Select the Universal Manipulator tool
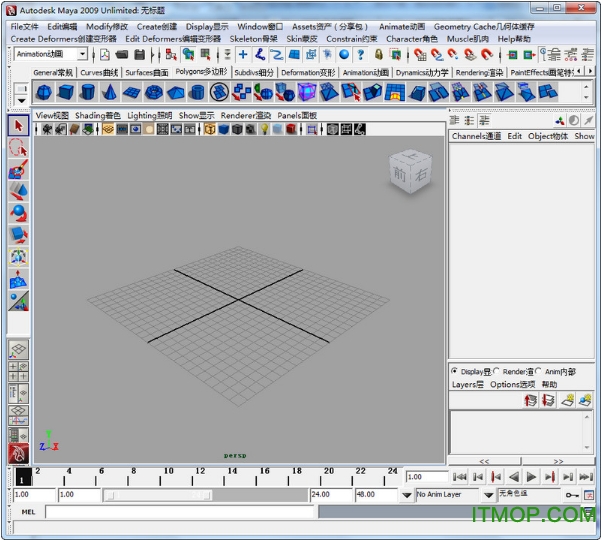Viewport: 602px width, 540px height. tap(18, 257)
